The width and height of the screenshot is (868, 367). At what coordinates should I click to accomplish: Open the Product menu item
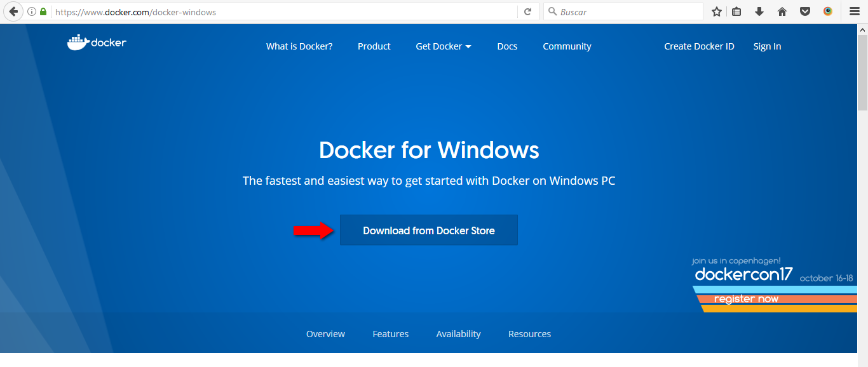click(x=374, y=46)
